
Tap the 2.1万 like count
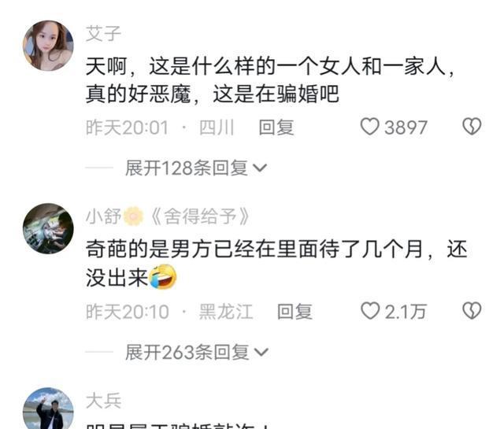(x=406, y=312)
